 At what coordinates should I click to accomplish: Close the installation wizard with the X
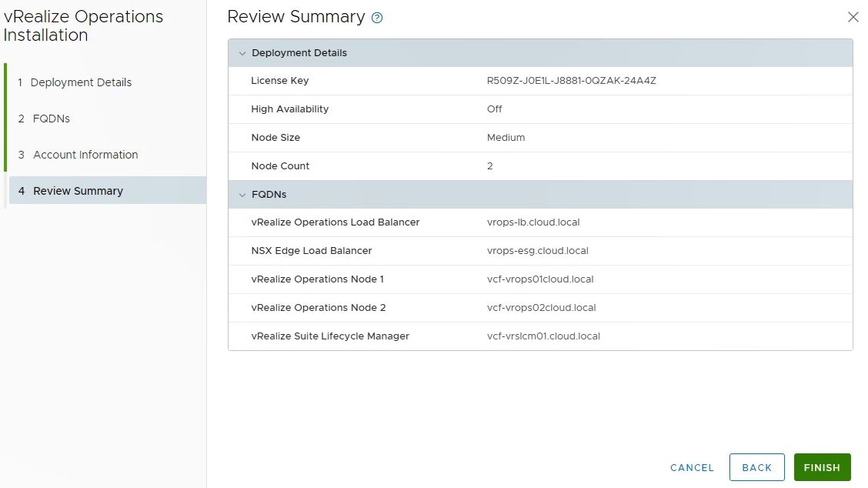853,17
